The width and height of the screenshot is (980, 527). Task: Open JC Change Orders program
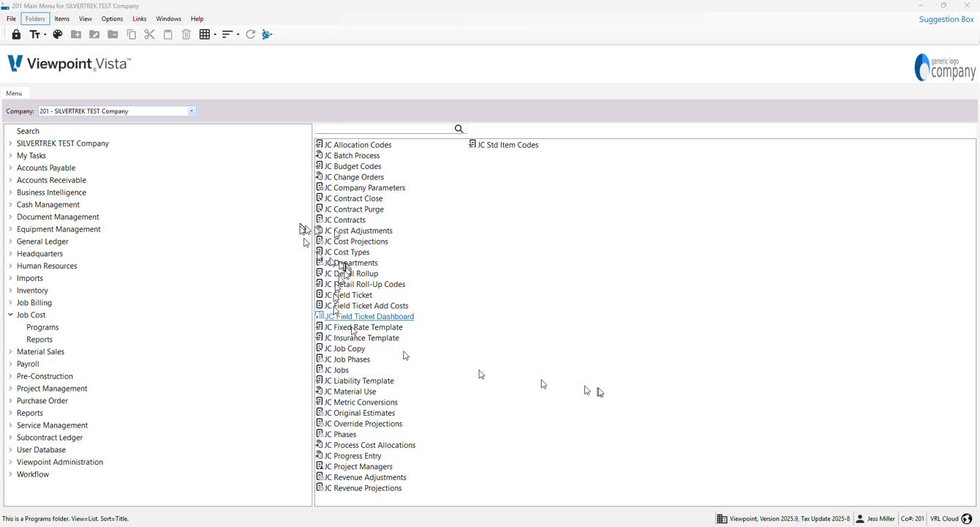pos(354,177)
